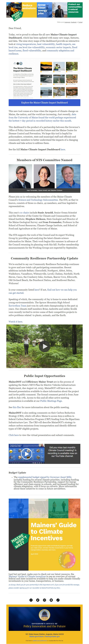This screenshot has height=644, width=89.
Task: Open the rising temperatures link
Action: [x=26, y=44]
